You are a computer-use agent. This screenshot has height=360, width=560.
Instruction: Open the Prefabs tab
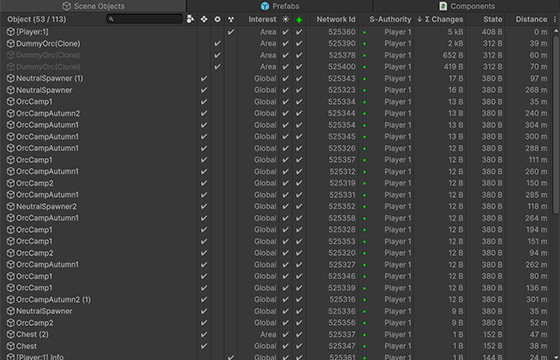click(x=280, y=6)
